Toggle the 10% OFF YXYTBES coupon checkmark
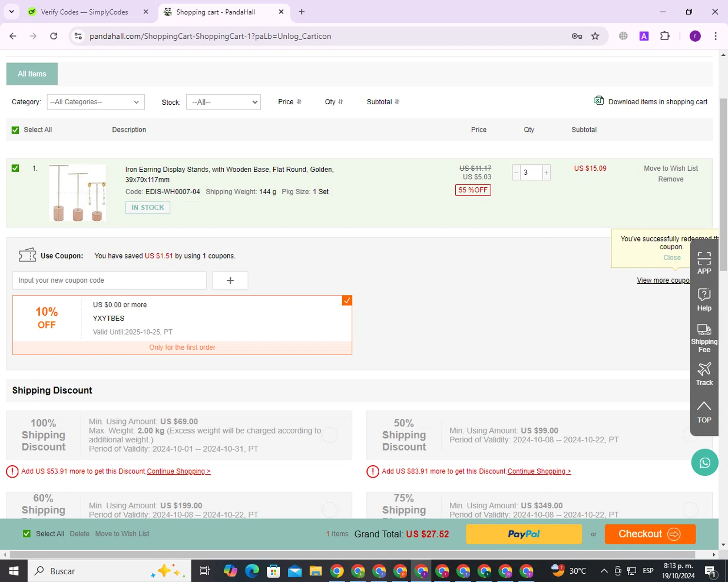 [347, 301]
